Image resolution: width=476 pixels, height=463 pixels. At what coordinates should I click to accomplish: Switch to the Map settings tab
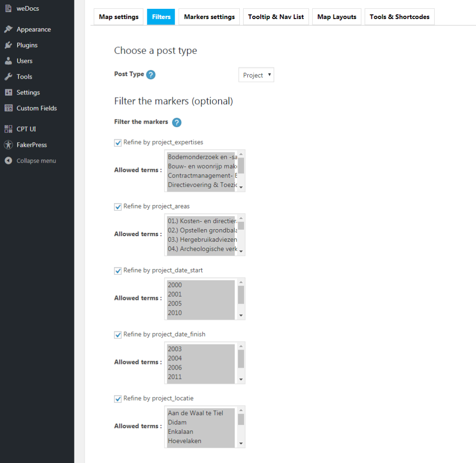pyautogui.click(x=119, y=17)
